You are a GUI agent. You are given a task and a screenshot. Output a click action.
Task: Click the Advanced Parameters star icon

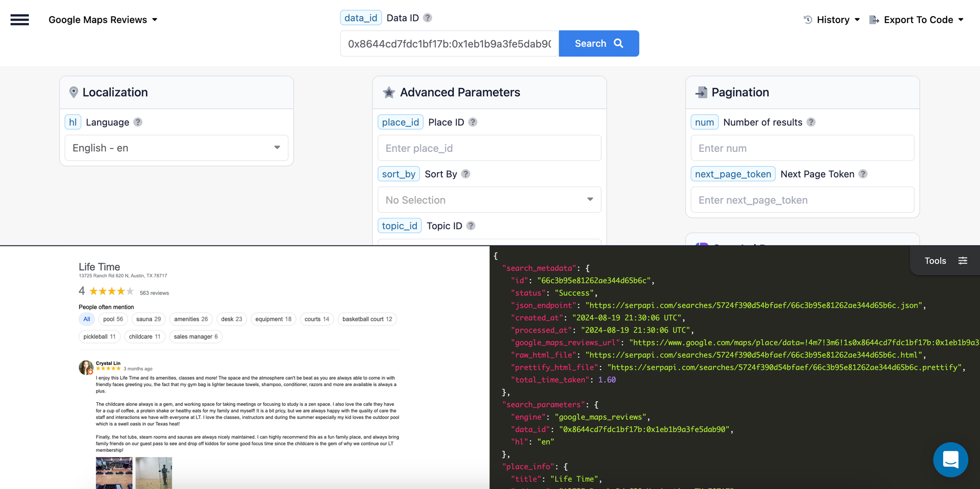[389, 92]
